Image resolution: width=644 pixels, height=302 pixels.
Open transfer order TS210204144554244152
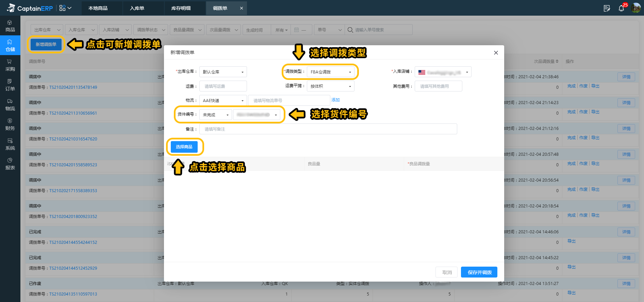pyautogui.click(x=73, y=242)
